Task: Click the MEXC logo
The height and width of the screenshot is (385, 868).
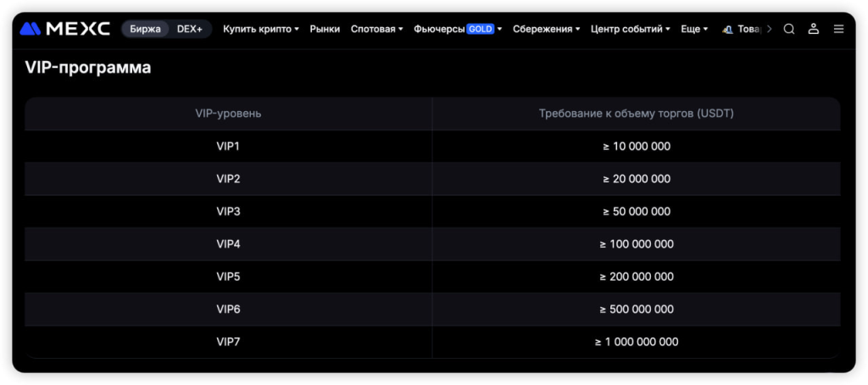Action: [x=64, y=29]
